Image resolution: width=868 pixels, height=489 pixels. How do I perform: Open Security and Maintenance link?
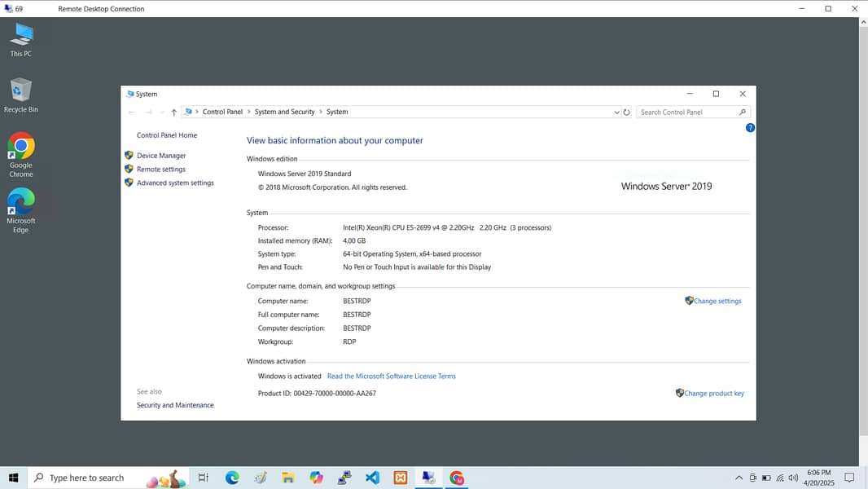[x=175, y=405]
